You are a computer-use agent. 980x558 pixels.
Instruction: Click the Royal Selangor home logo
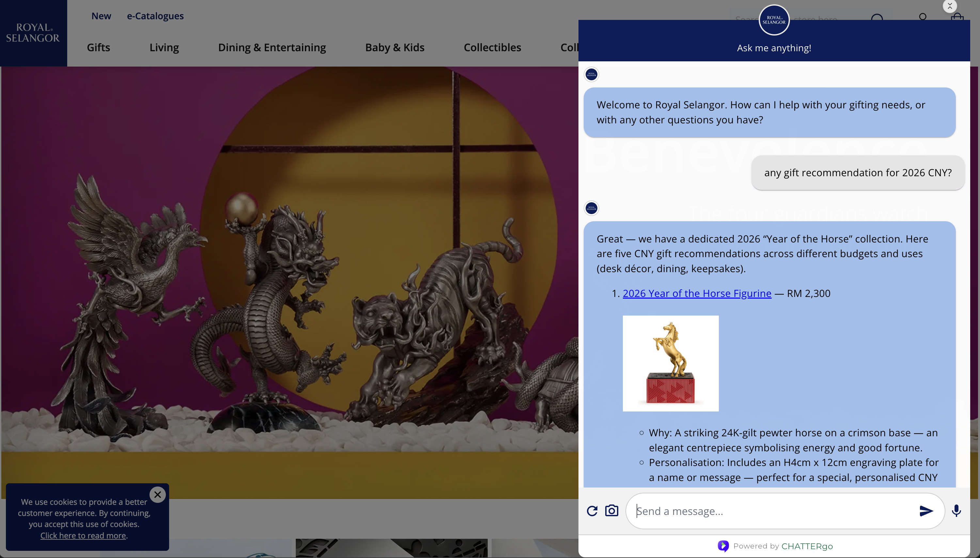(x=33, y=33)
